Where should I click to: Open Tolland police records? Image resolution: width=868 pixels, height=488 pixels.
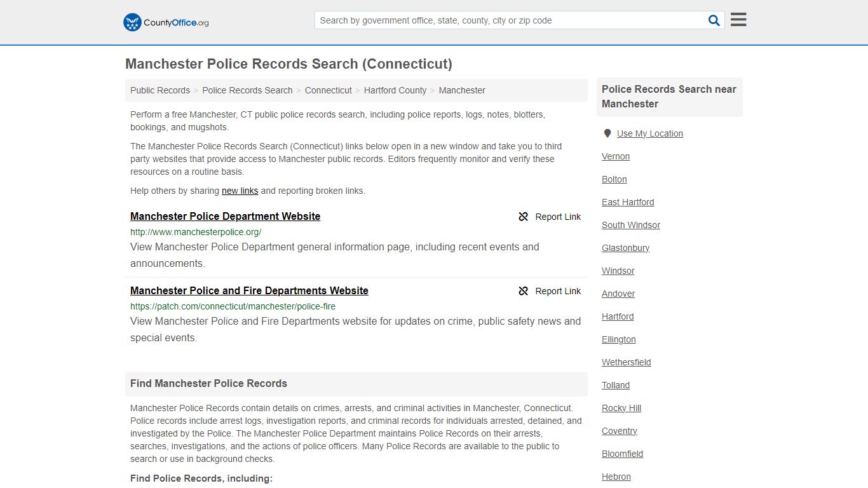[x=616, y=385]
